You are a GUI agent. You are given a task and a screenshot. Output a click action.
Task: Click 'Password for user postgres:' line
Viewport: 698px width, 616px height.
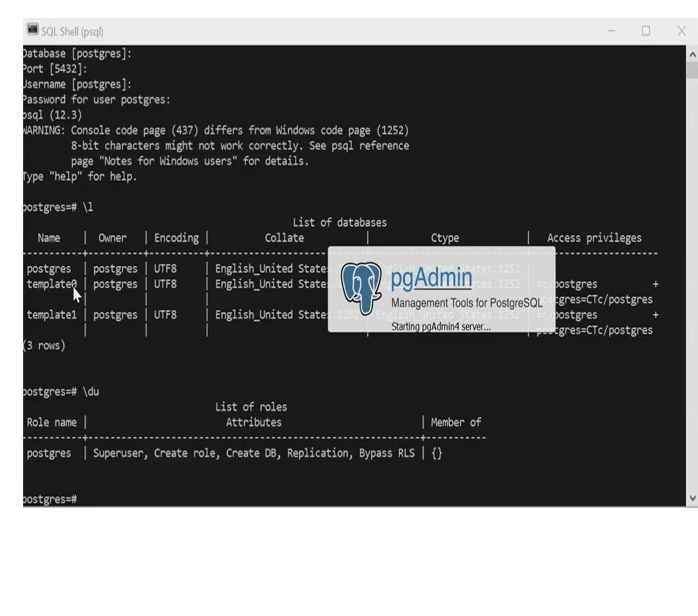(x=97, y=99)
